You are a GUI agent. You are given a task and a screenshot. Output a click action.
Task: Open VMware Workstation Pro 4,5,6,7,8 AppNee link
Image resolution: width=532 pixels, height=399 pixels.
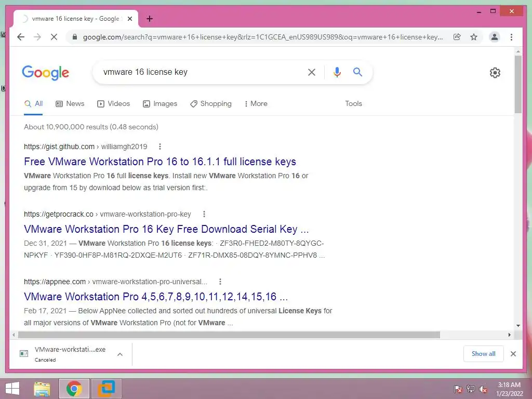point(156,297)
